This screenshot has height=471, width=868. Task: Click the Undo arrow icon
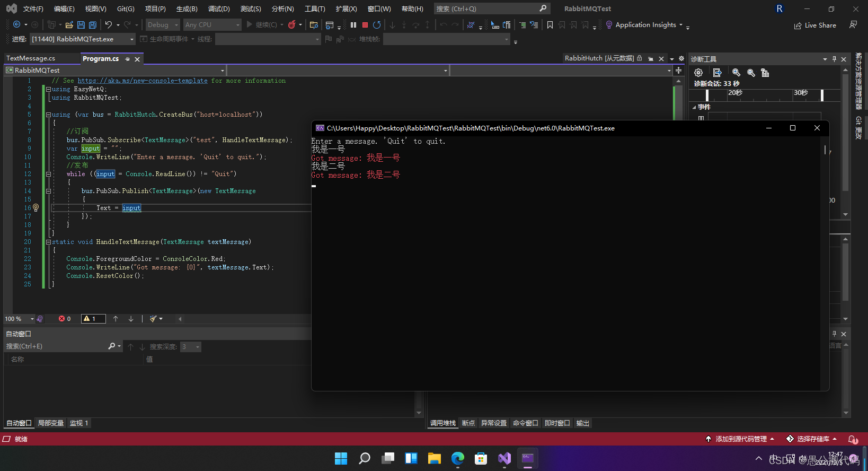(x=109, y=24)
